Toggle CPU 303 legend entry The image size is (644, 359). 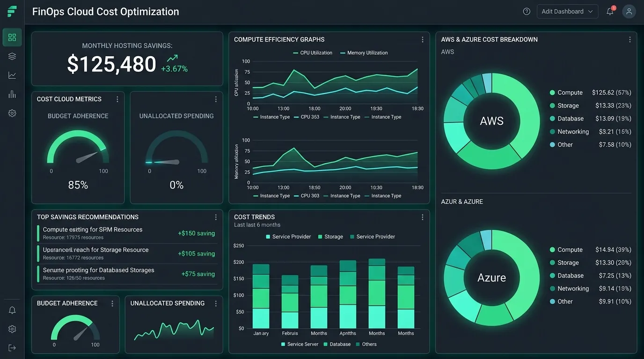point(307,196)
